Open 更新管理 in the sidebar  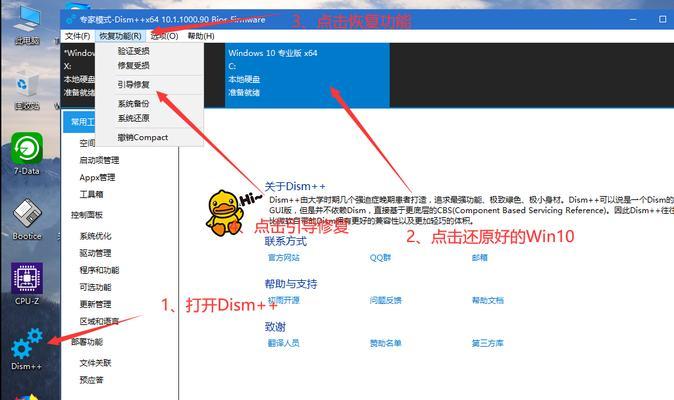tap(95, 304)
